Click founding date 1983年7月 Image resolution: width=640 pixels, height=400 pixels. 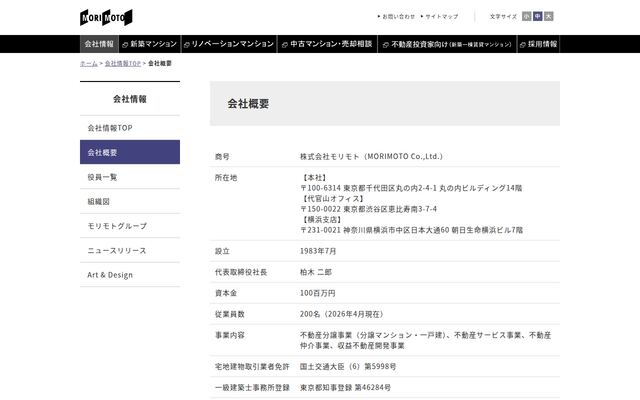[318, 251]
